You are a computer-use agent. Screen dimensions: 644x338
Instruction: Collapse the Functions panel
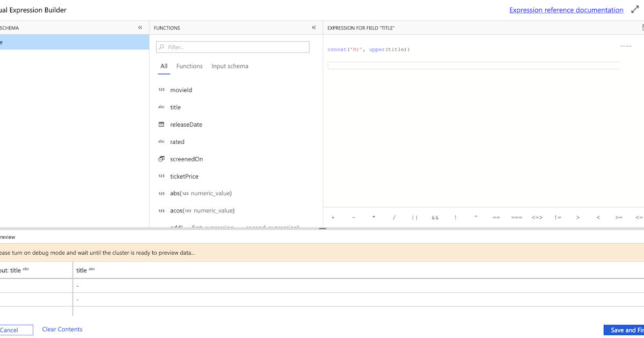(314, 27)
